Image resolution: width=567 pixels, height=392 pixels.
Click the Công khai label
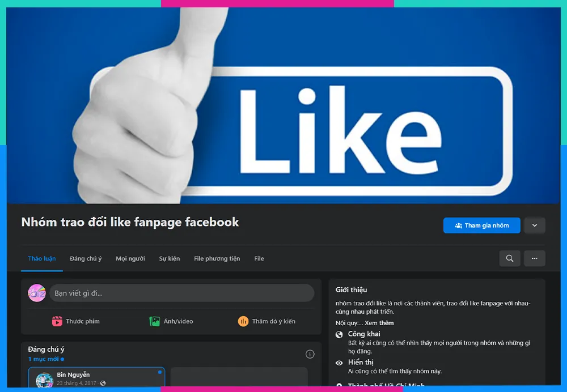tap(364, 334)
